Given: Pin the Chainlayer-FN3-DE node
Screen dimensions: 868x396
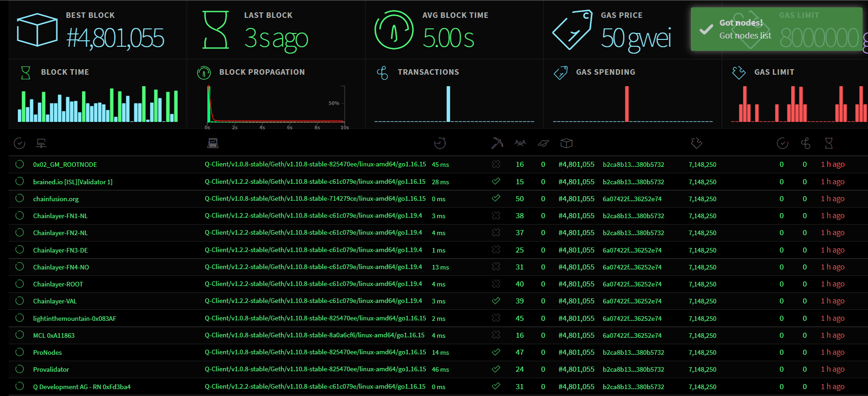Looking at the screenshot, I should point(20,250).
